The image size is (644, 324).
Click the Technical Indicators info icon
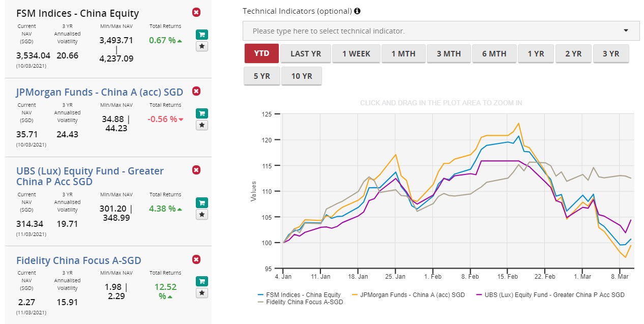[357, 11]
